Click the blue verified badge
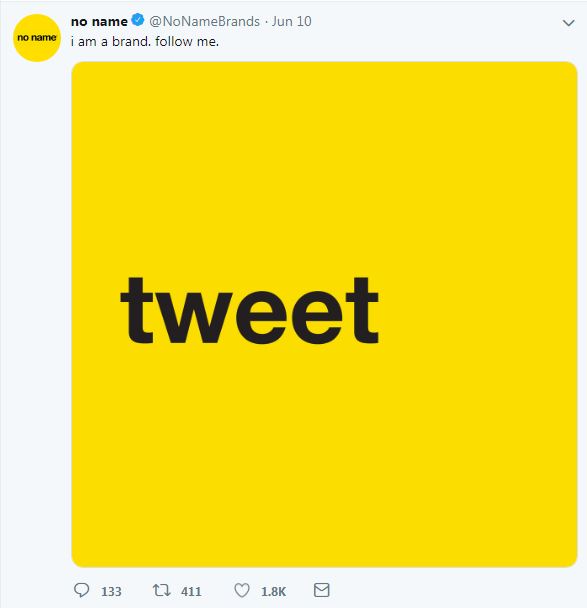The image size is (587, 608). point(138,20)
